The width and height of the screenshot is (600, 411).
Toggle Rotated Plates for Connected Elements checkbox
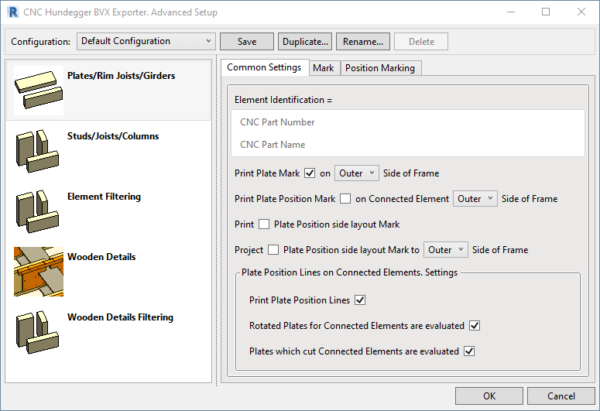click(x=474, y=326)
